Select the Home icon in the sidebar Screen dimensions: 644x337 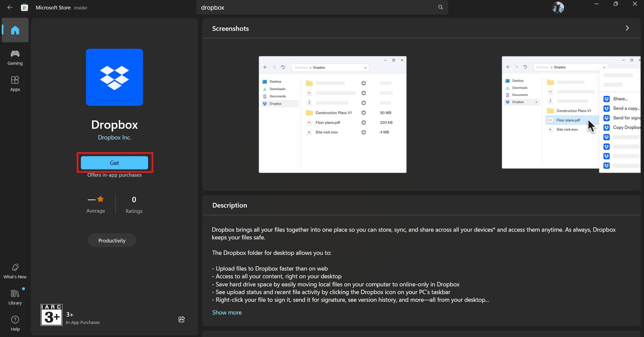(x=15, y=30)
